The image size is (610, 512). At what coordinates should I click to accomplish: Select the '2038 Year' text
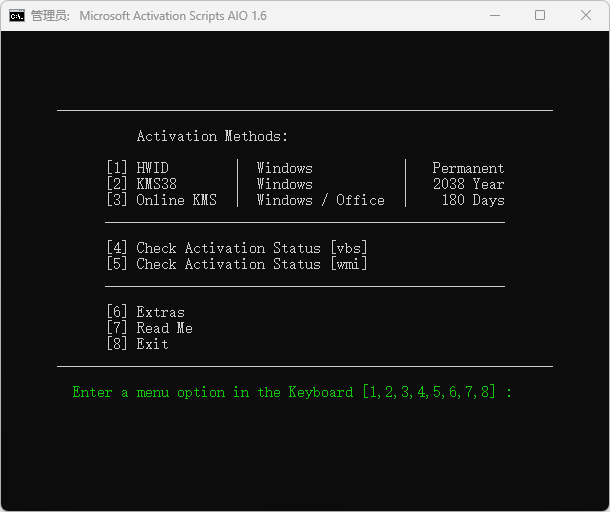469,184
